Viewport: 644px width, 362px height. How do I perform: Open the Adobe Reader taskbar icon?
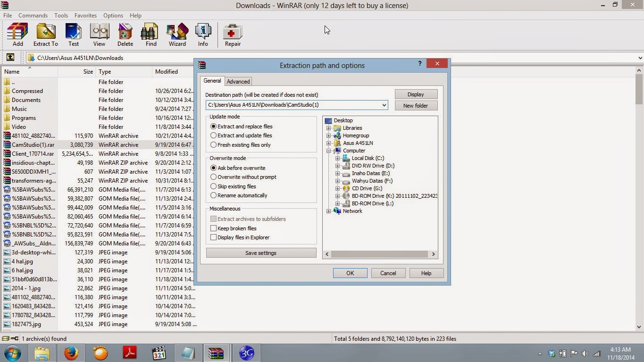(130, 353)
